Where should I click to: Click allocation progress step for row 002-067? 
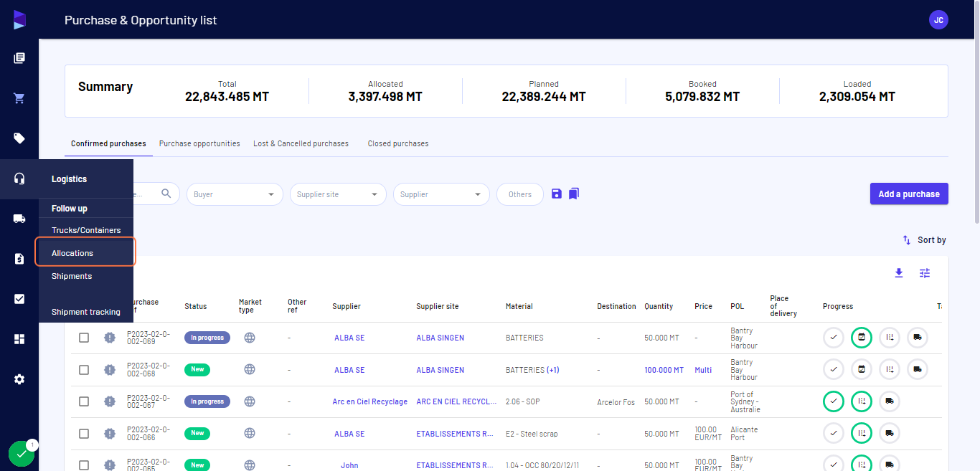pos(862,401)
